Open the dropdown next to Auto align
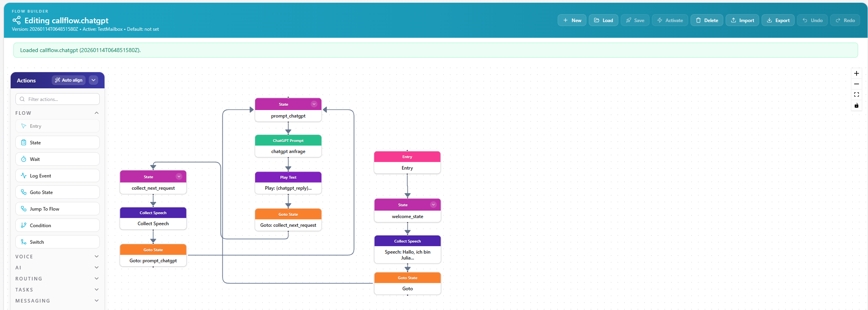The width and height of the screenshot is (868, 310). [93, 80]
